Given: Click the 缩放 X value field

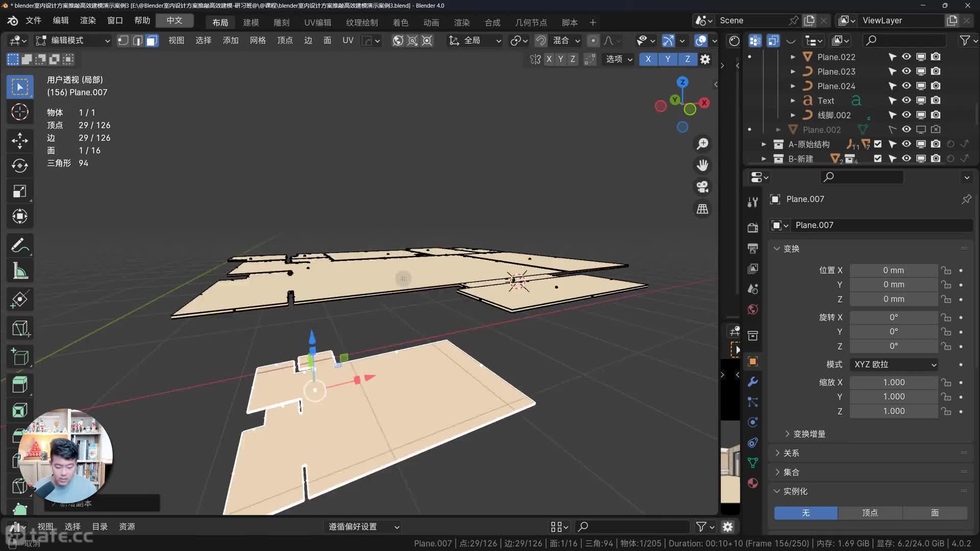Looking at the screenshot, I should [893, 382].
